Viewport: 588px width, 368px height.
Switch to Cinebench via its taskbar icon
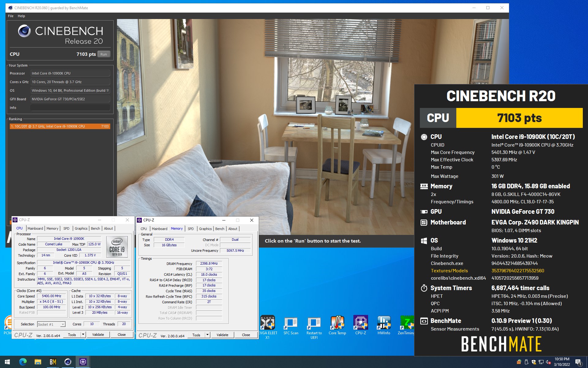point(68,362)
